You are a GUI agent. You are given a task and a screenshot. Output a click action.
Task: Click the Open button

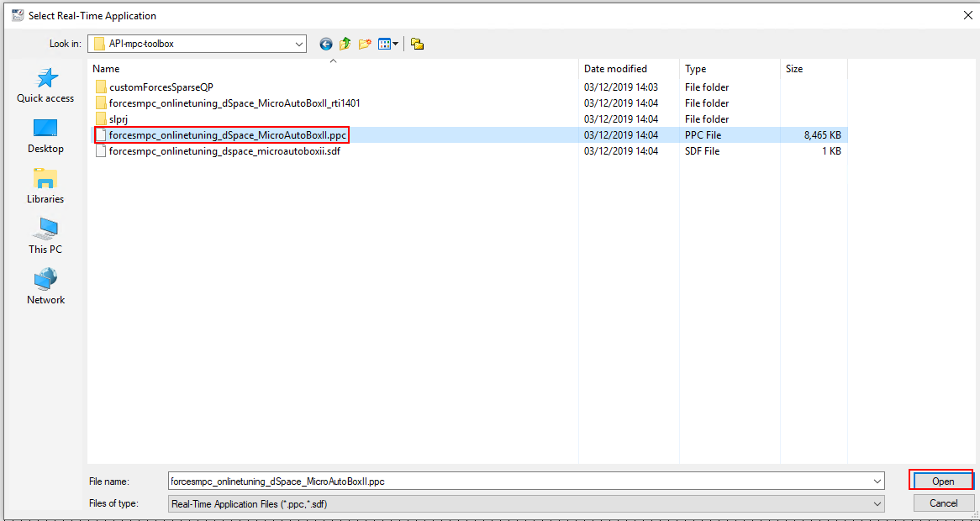pos(942,482)
